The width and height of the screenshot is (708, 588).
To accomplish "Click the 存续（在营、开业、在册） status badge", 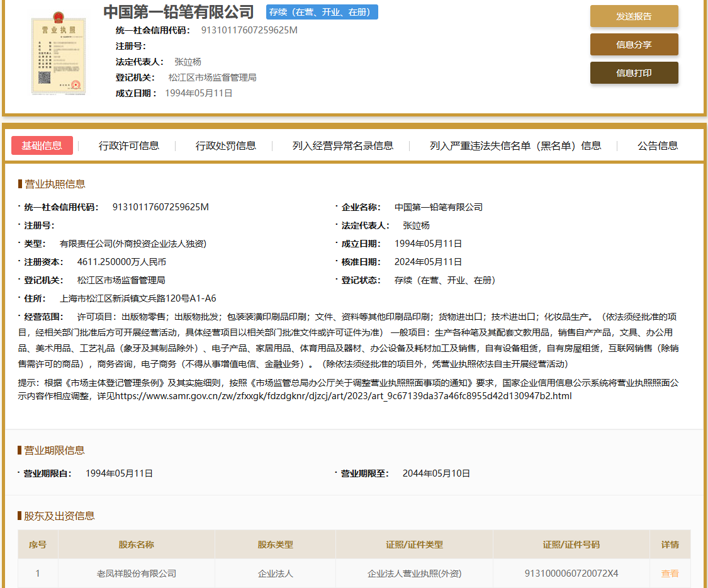I will pyautogui.click(x=322, y=12).
